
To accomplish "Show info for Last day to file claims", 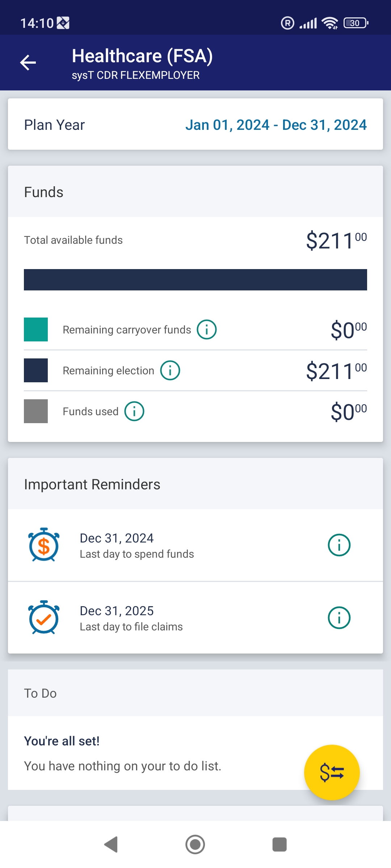I will (339, 618).
